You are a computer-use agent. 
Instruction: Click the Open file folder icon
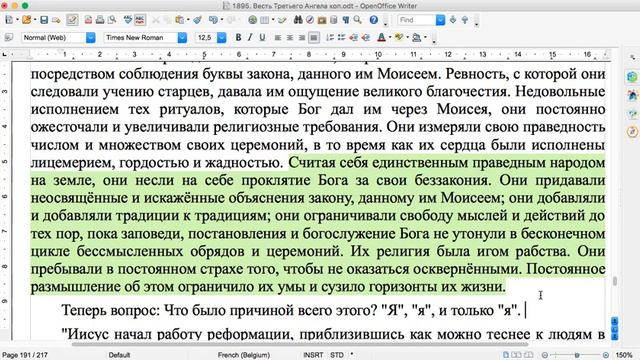click(x=27, y=20)
